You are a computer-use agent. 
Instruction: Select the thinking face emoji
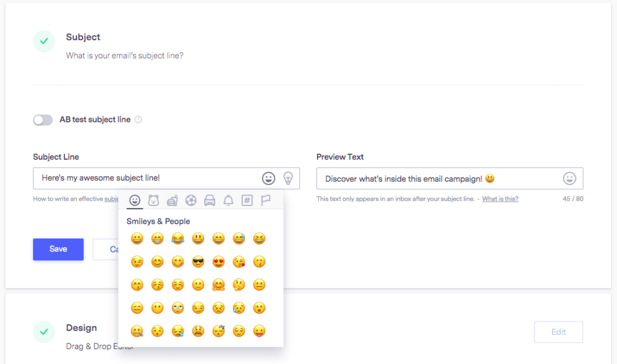click(x=239, y=285)
